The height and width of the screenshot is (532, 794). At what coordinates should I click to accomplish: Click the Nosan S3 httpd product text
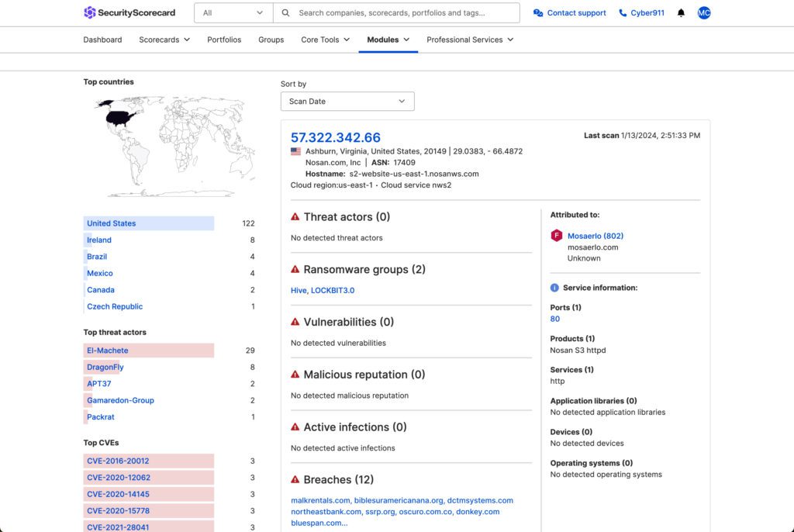(x=578, y=350)
